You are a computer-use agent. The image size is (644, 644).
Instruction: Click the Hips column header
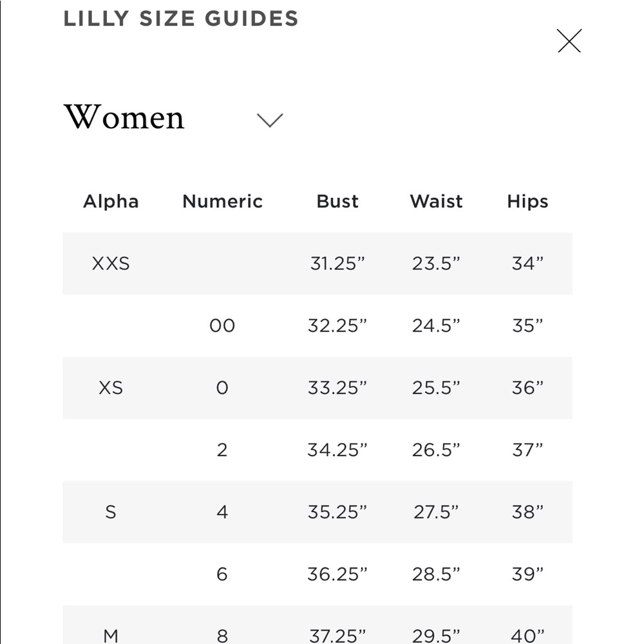click(528, 202)
